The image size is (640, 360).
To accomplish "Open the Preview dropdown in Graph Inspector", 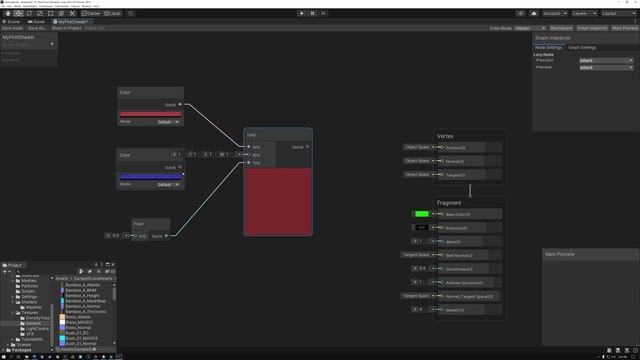I will (x=606, y=67).
